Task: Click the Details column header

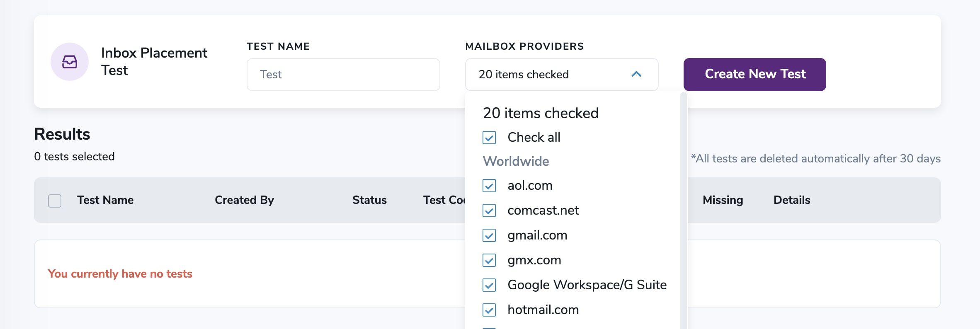Action: click(792, 200)
